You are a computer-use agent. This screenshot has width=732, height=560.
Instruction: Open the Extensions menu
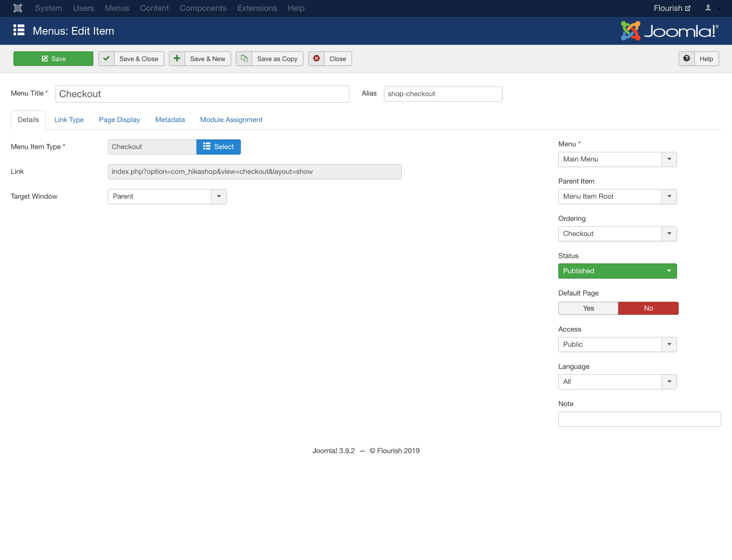coord(257,8)
